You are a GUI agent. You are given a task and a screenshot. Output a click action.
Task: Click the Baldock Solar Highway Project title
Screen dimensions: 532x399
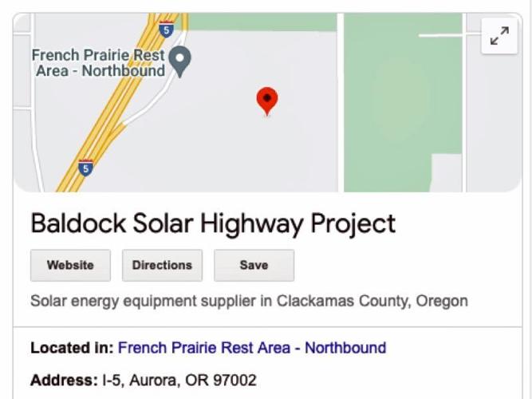click(213, 223)
